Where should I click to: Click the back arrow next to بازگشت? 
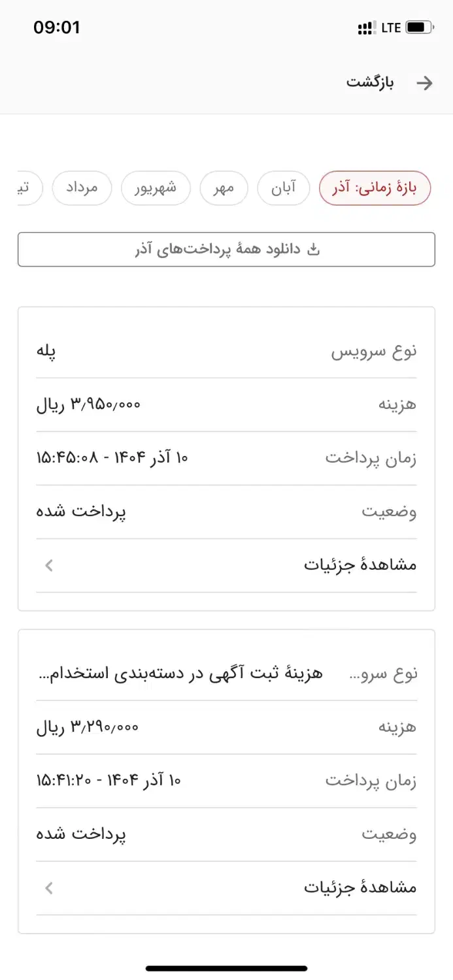coord(425,83)
